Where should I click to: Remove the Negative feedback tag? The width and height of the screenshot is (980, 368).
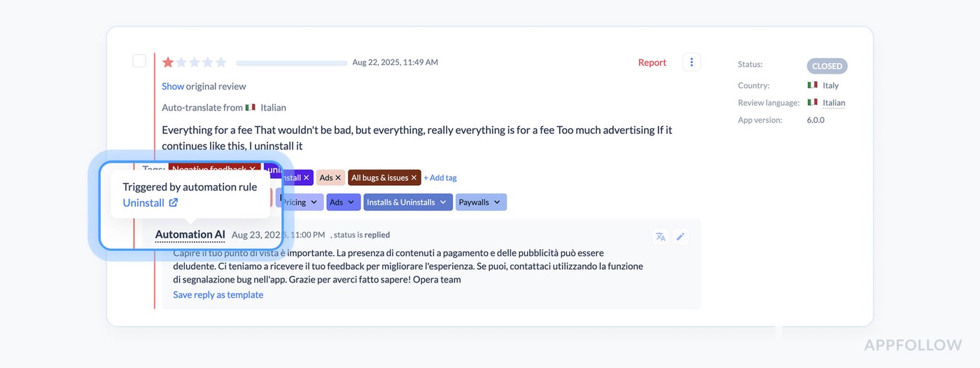(x=253, y=169)
